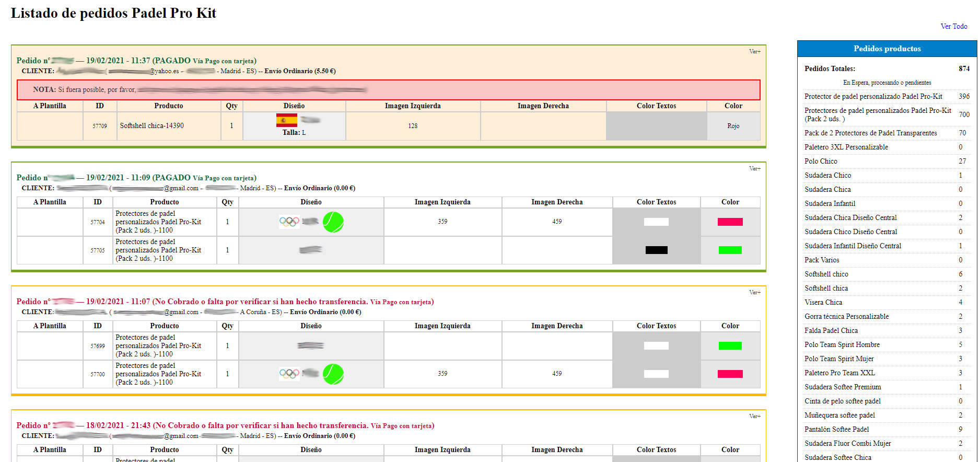Click ID cell '57699'
Screen dimensions: 980x462
(x=98, y=346)
